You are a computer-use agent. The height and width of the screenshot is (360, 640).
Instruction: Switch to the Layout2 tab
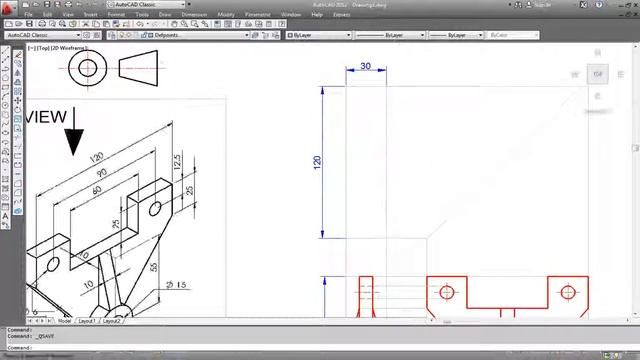[111, 321]
